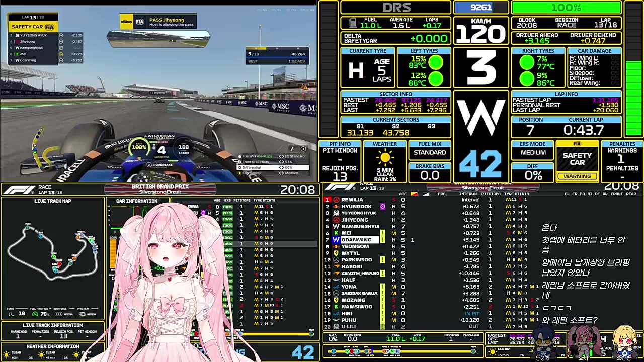
Task: Click the Fuel Mix STANDARD value box
Action: [x=429, y=153]
